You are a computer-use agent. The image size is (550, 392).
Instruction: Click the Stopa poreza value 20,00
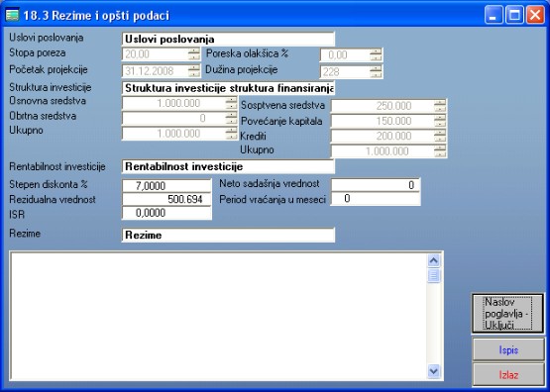138,54
